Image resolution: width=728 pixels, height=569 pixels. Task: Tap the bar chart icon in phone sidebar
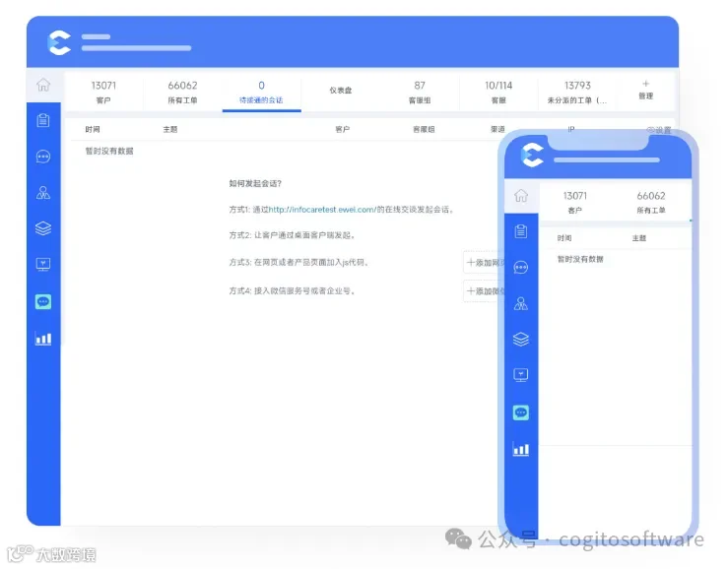coord(521,449)
